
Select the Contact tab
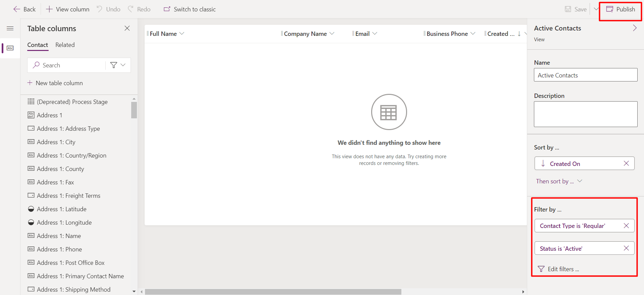(38, 45)
